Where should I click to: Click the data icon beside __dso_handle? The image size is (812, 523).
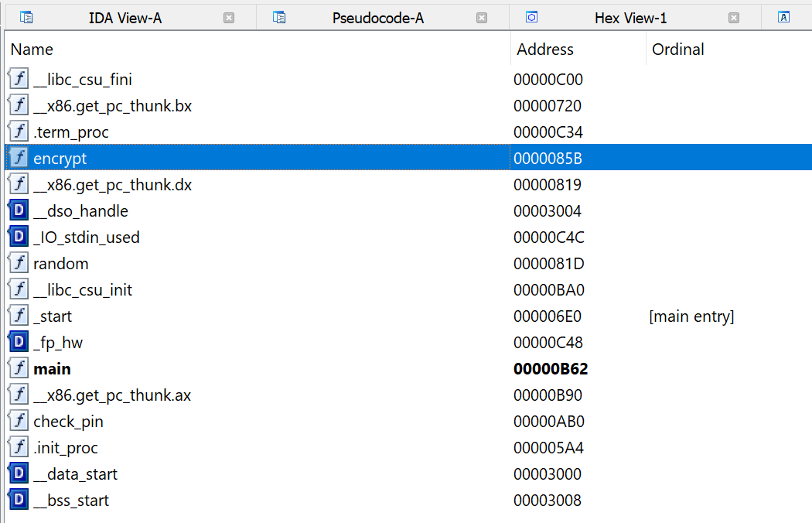click(18, 211)
